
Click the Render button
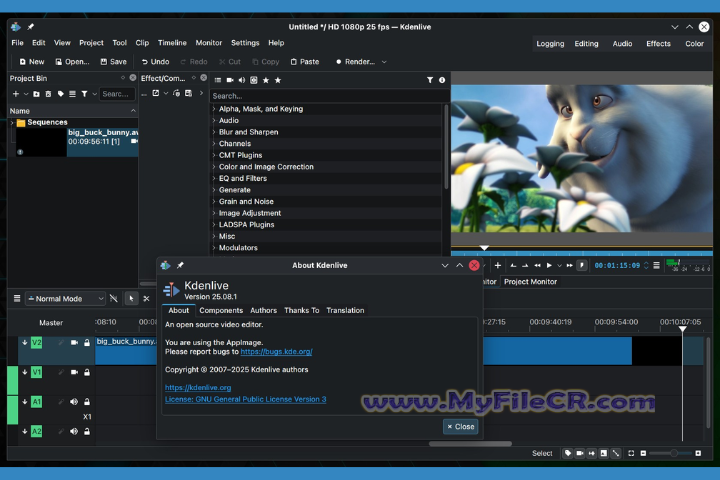click(x=355, y=62)
